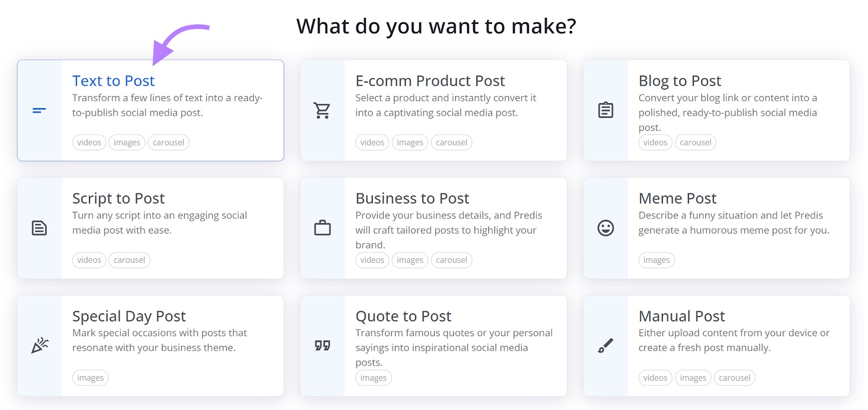Click the carousel tag on Manual Post

(735, 377)
